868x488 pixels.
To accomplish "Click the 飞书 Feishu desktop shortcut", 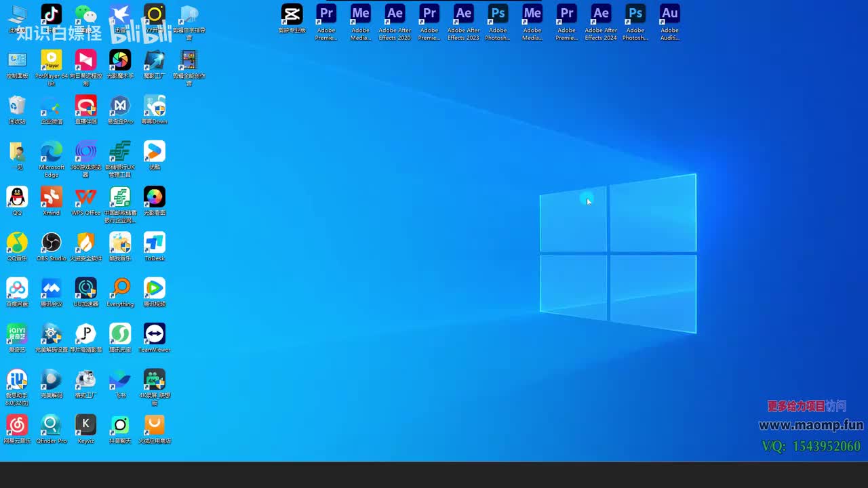I will coord(120,380).
